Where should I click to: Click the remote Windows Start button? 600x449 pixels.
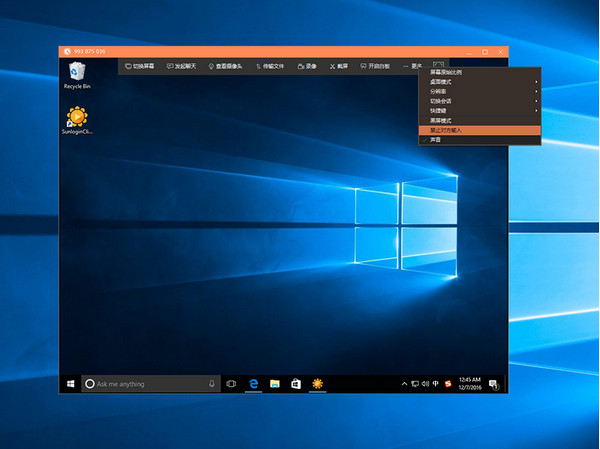point(70,383)
